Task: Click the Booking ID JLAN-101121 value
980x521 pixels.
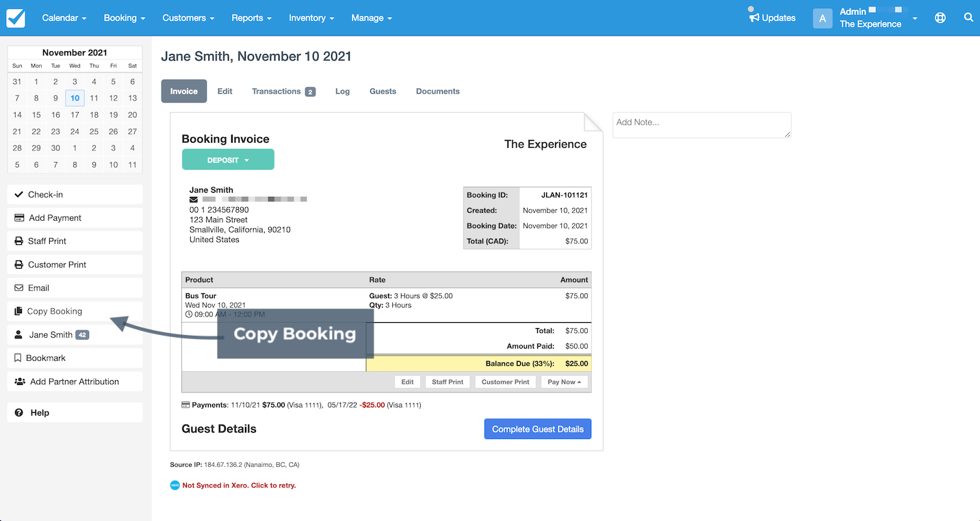Action: click(565, 195)
